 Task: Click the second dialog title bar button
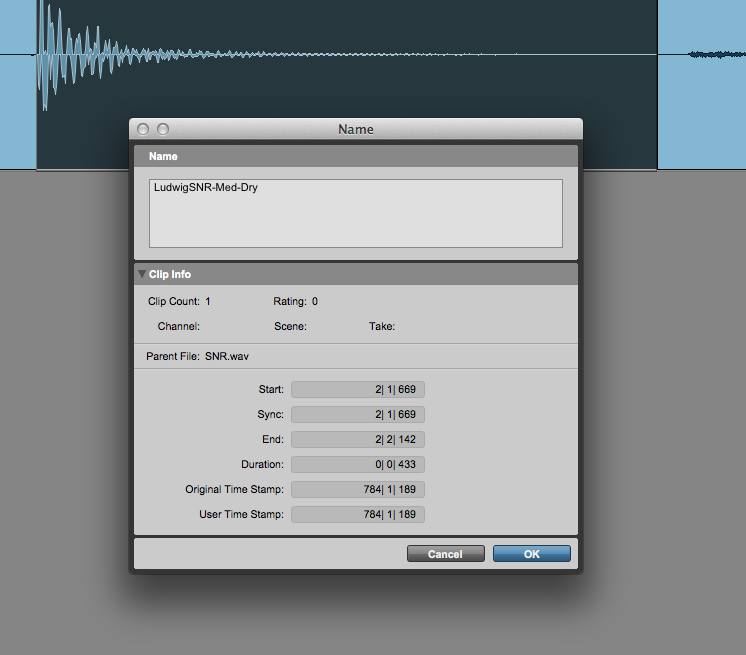coord(163,129)
